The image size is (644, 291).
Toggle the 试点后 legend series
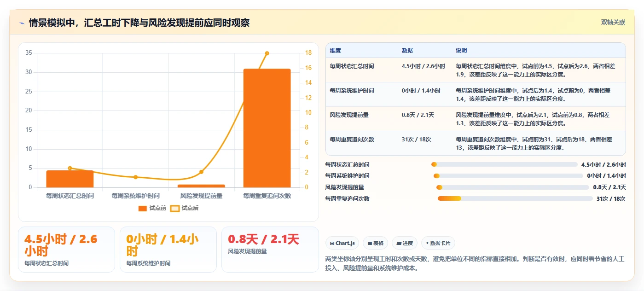pyautogui.click(x=184, y=208)
